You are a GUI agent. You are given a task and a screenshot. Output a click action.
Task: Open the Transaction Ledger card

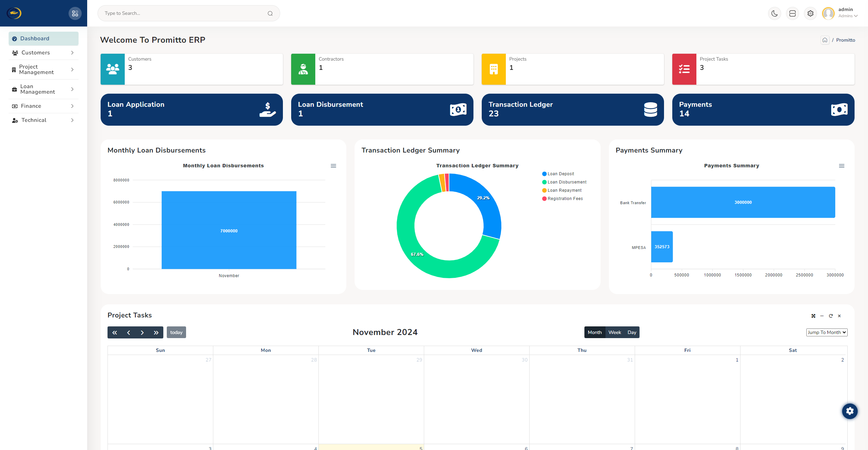573,109
